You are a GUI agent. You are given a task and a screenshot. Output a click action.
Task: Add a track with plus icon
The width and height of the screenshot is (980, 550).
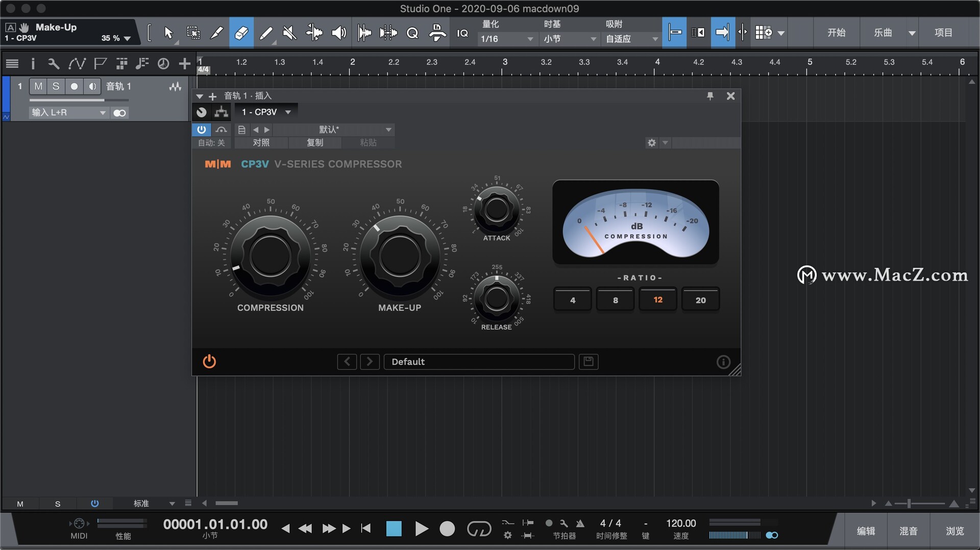(x=184, y=64)
